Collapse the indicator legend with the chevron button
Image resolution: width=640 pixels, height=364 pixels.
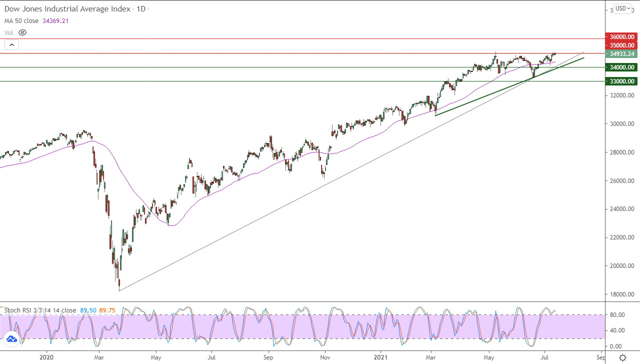point(11,45)
